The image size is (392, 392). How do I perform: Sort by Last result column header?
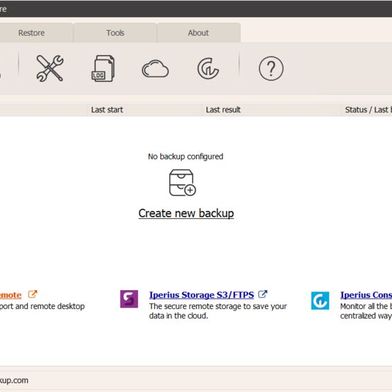[x=223, y=110]
